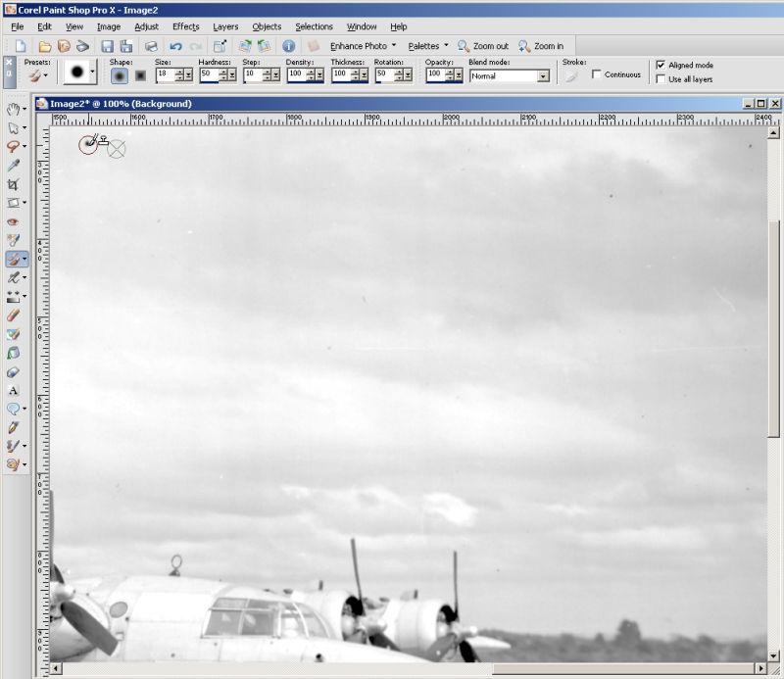Select the Pan hand tool

click(13, 109)
